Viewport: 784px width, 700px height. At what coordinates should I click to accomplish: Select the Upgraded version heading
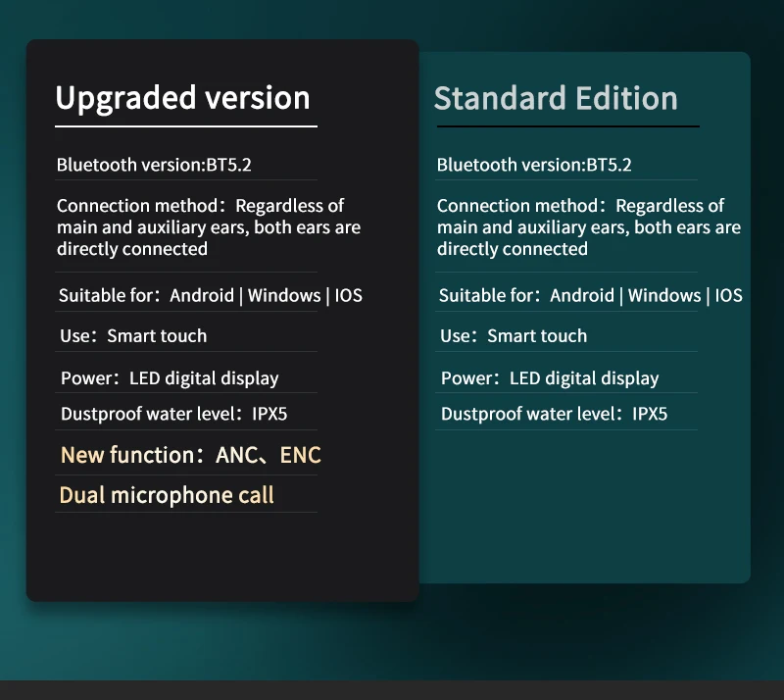[182, 98]
